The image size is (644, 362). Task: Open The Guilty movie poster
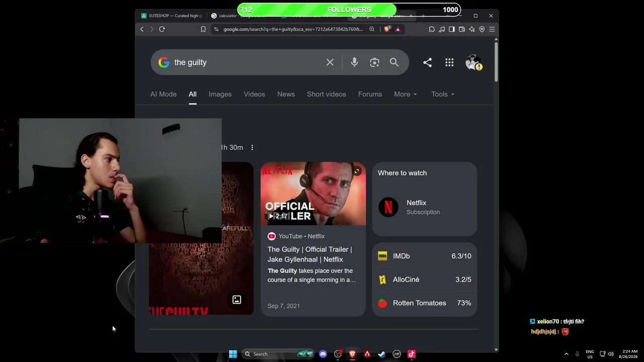(x=201, y=238)
